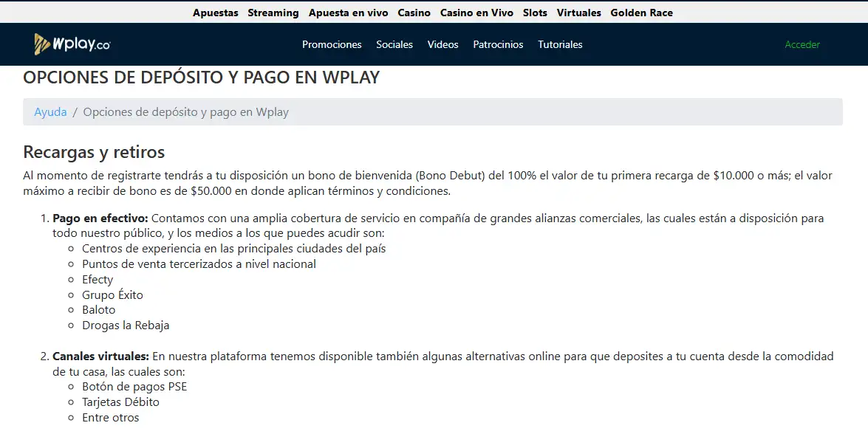
Task: Go back to Ayuda via breadcrumb
Action: [x=50, y=111]
